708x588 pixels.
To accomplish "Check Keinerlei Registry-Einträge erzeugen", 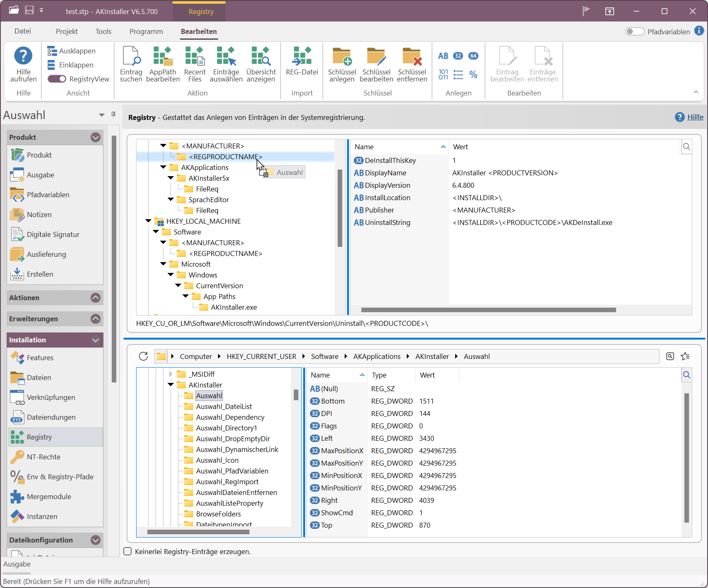I will click(x=128, y=551).
